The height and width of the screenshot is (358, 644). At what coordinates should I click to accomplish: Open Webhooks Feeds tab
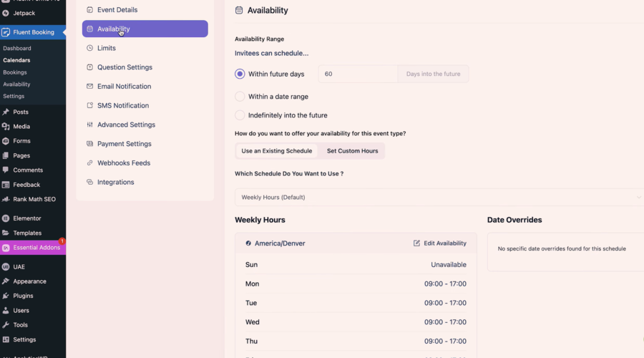coord(145,163)
